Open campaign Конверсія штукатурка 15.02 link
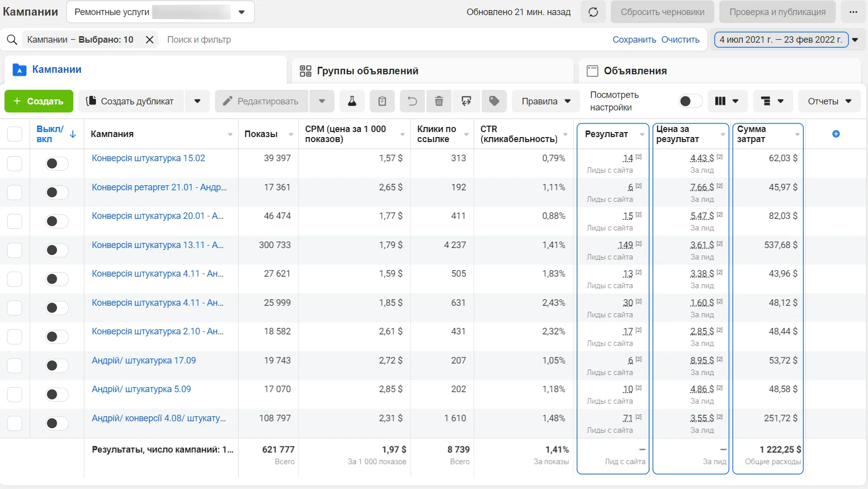 tap(148, 158)
